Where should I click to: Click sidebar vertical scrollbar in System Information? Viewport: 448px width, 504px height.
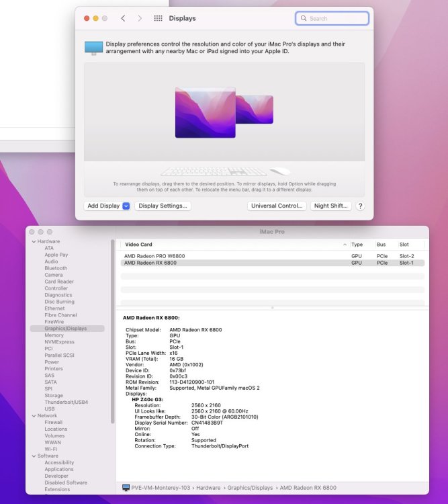[x=112, y=331]
